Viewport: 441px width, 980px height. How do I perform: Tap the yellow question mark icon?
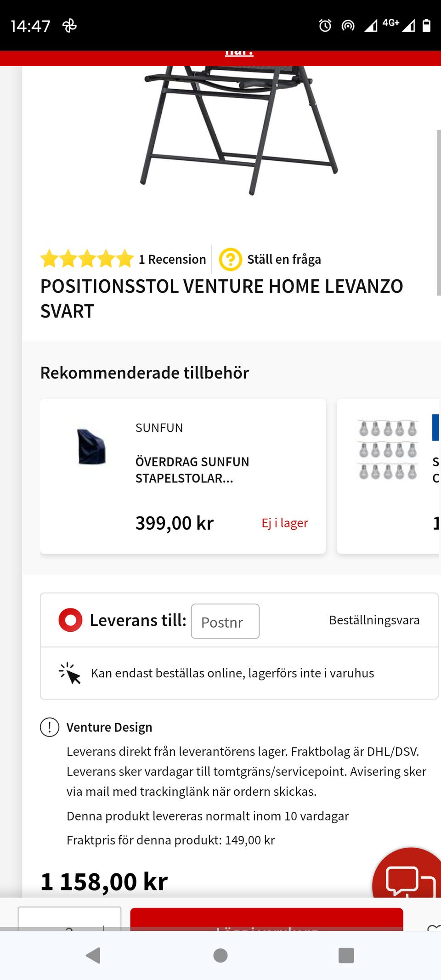[230, 259]
